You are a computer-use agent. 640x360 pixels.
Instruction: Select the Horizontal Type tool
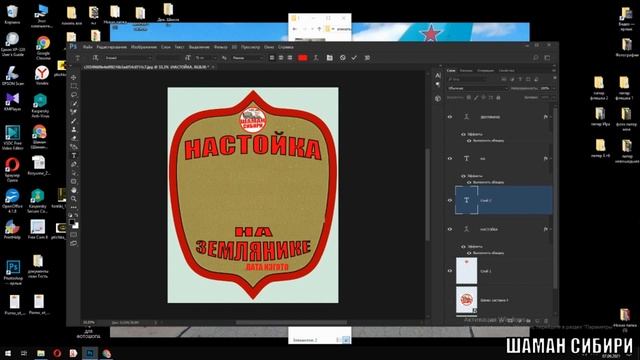point(74,156)
